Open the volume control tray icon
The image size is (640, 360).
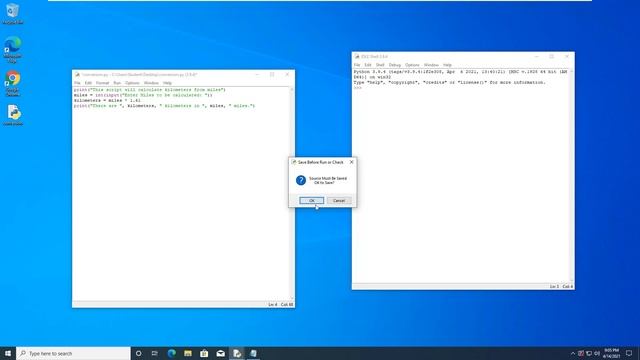click(x=597, y=353)
